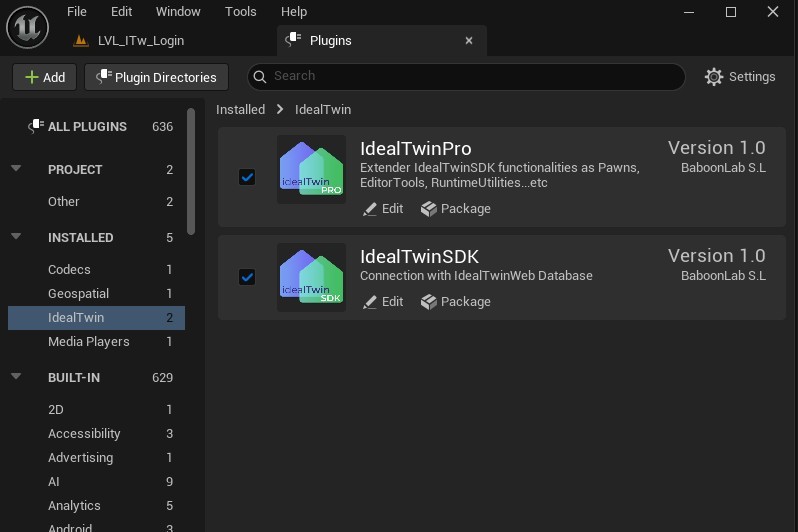Screen dimensions: 798x532
Task: Disable the IdealTwinPro plugin checkbox
Action: pyautogui.click(x=247, y=177)
